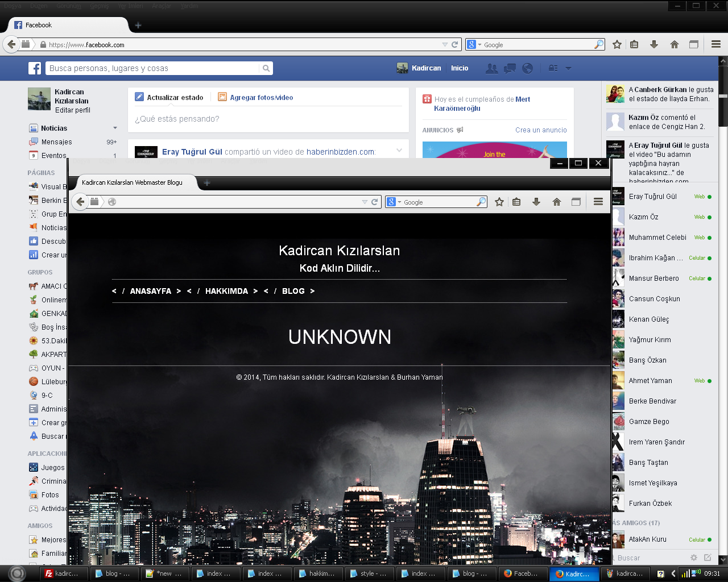Click the '¿Qué estás pensando?' status box
Screen dimensions: 728x582
268,119
